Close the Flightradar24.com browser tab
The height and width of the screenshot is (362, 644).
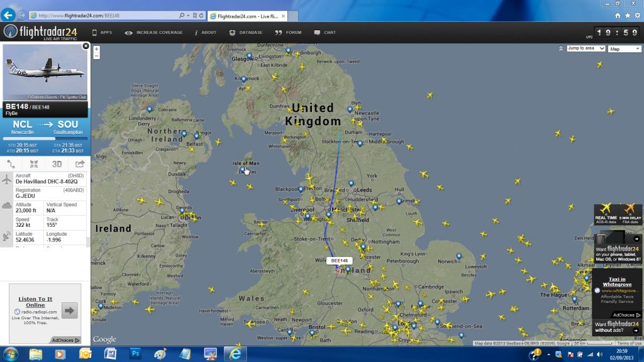coord(282,16)
